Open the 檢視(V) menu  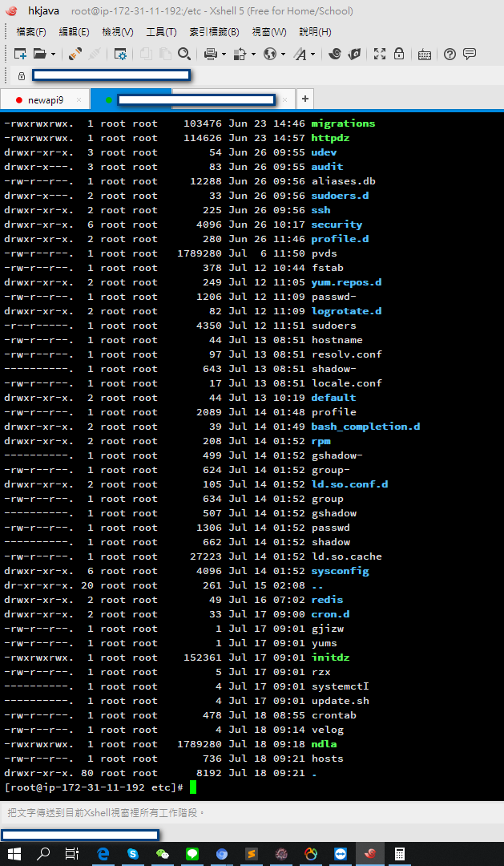coord(118,32)
